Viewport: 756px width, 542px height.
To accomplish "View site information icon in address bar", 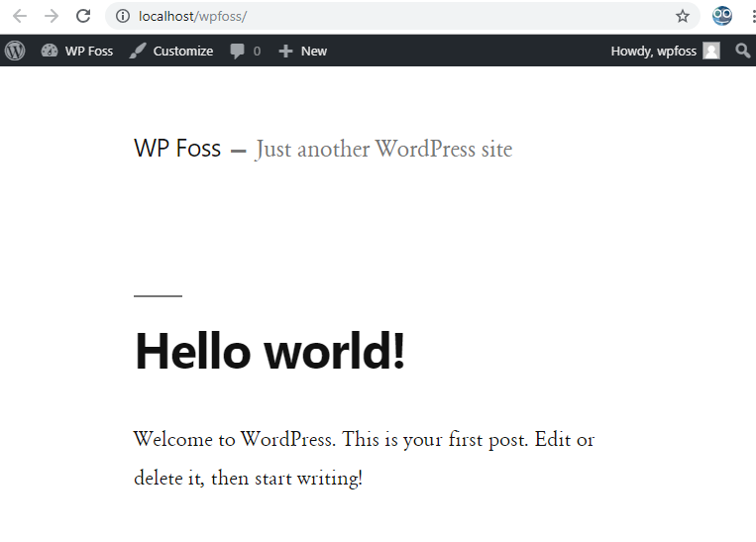I will pos(123,17).
